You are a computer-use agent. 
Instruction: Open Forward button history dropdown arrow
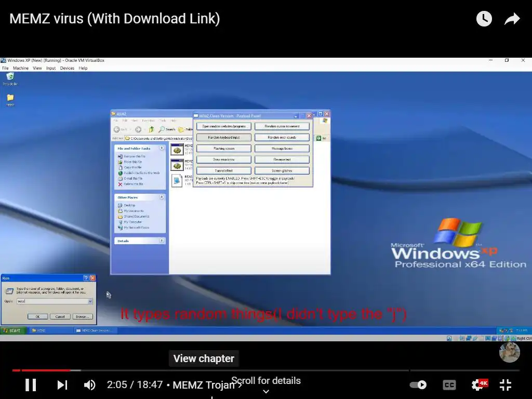(x=144, y=129)
